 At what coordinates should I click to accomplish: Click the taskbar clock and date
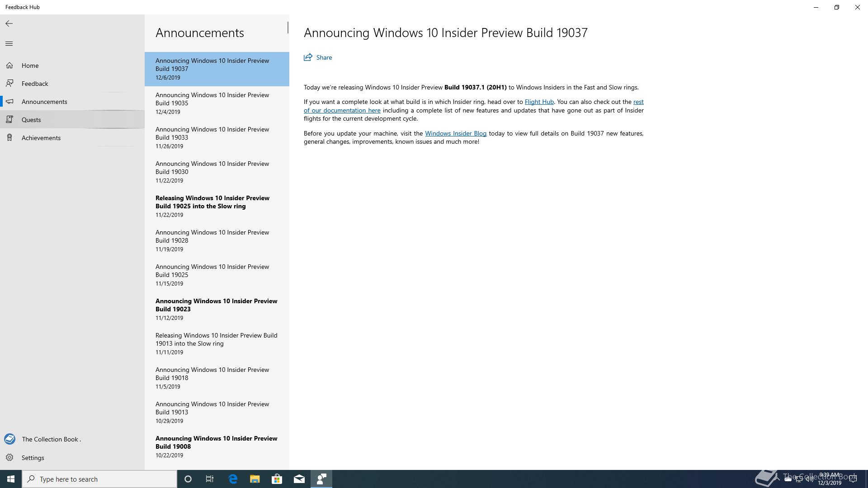(x=829, y=479)
